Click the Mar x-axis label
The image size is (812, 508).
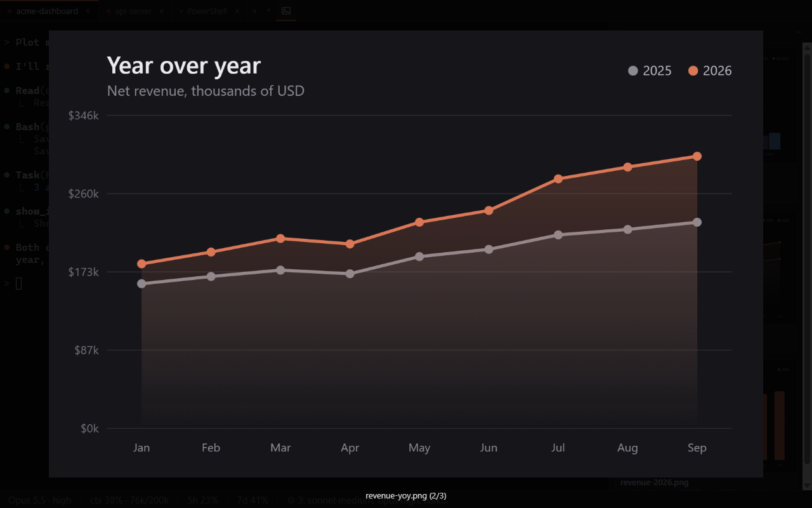280,448
